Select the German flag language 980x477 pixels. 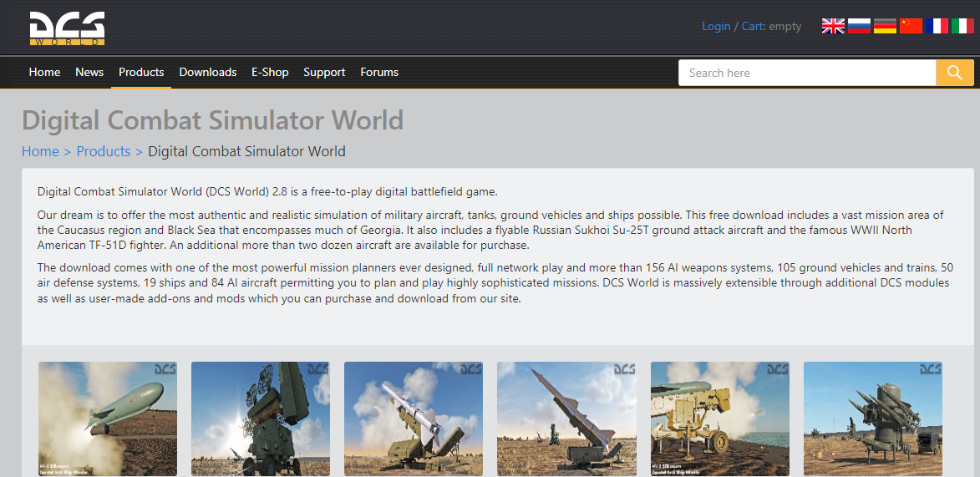point(885,26)
